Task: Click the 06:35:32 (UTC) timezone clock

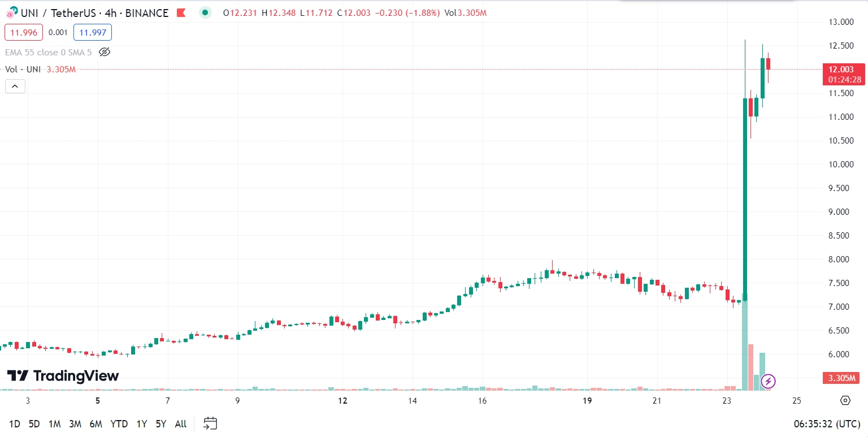Action: pos(827,423)
